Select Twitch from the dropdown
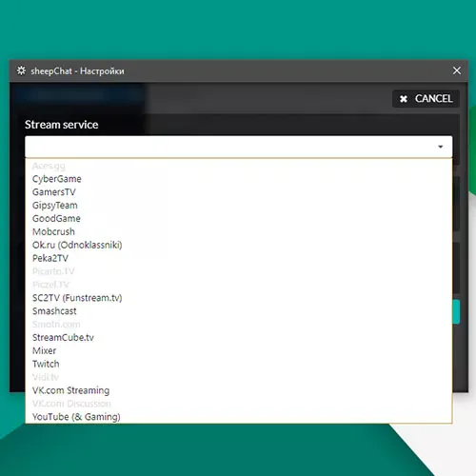The image size is (476, 476). (x=239, y=364)
